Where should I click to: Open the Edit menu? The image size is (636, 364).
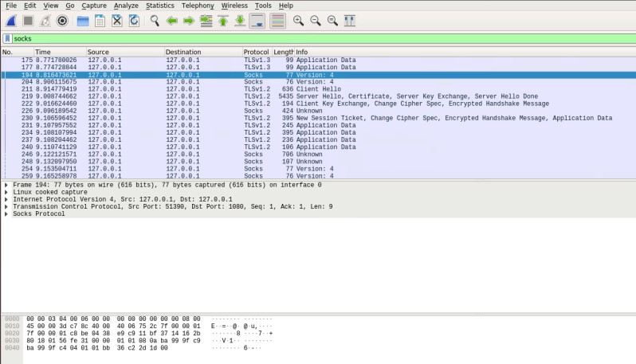[x=30, y=6]
